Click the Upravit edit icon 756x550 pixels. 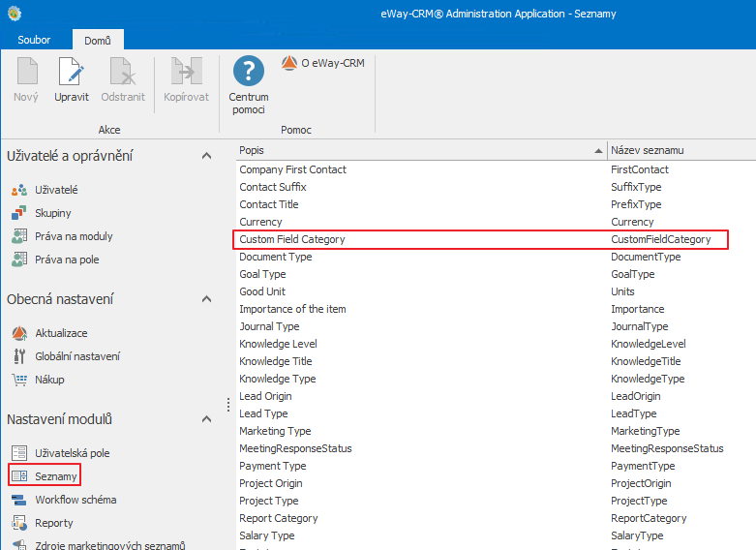tap(71, 71)
